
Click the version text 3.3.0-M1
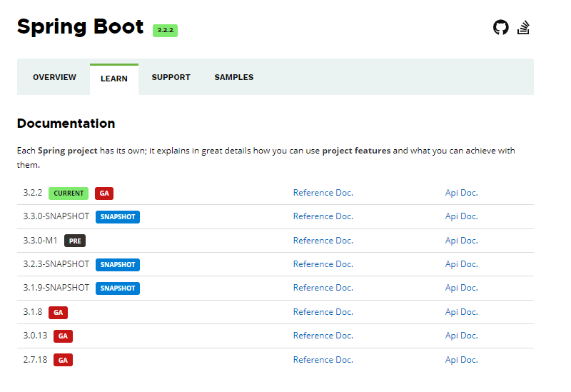pyautogui.click(x=41, y=241)
